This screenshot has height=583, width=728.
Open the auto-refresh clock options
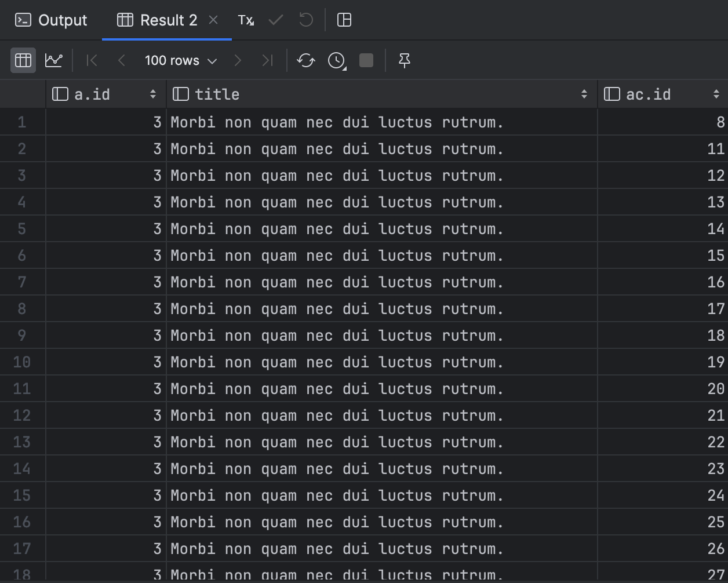(x=337, y=60)
